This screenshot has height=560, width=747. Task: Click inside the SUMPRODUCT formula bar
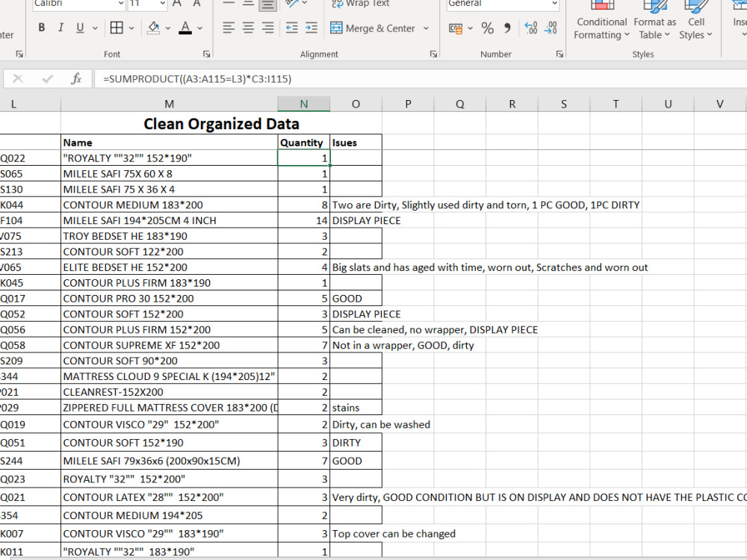[420, 78]
